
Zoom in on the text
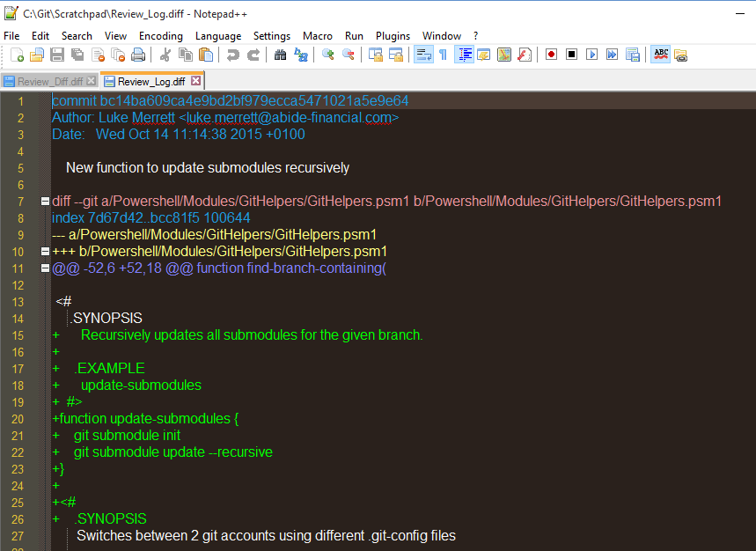pos(327,55)
